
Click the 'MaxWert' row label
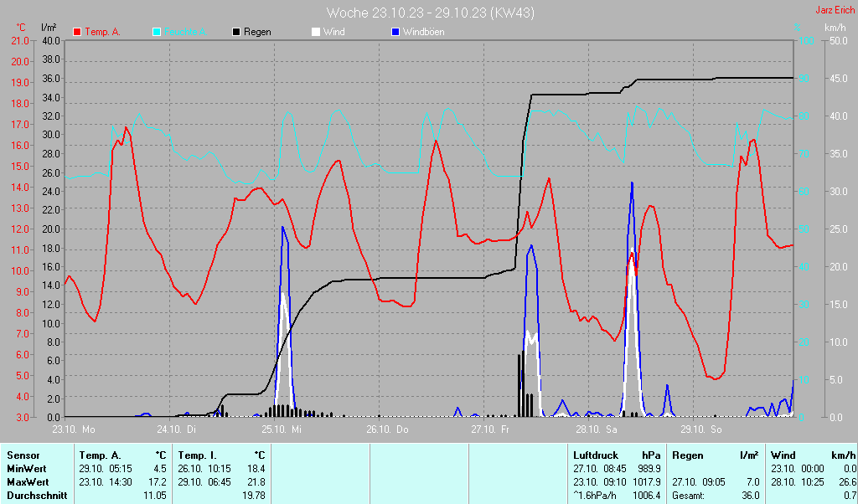pos(28,483)
